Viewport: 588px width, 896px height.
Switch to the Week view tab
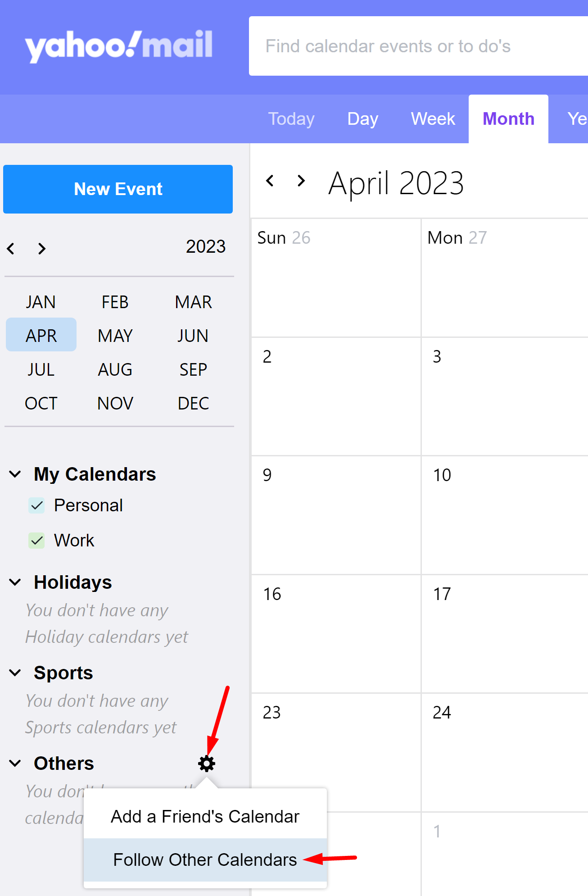(x=433, y=119)
